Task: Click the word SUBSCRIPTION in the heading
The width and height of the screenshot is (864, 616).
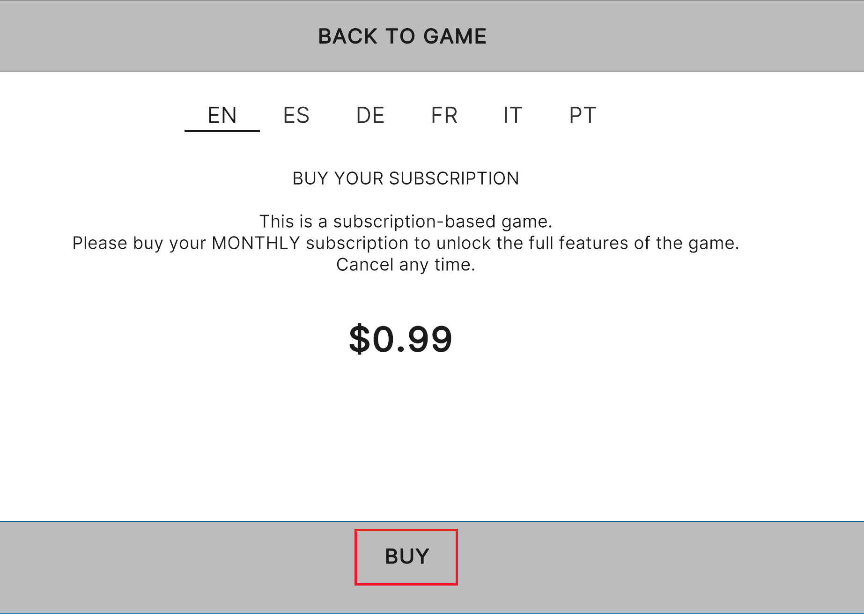Action: click(x=454, y=178)
